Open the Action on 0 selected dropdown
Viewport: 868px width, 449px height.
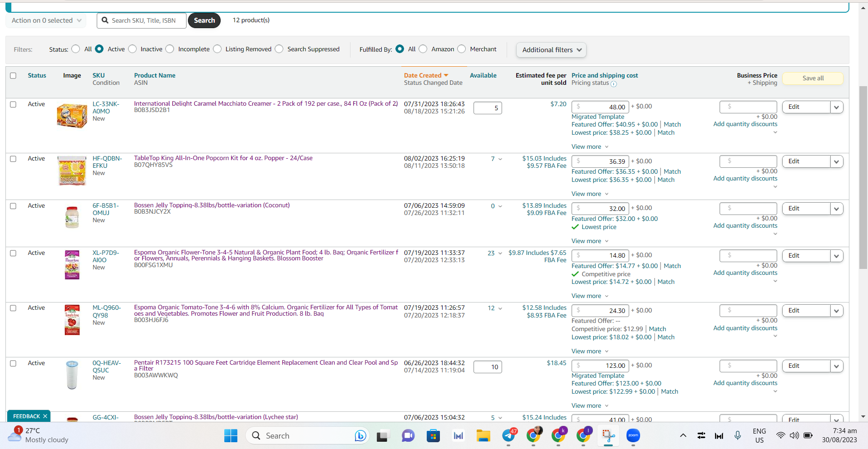pyautogui.click(x=46, y=20)
